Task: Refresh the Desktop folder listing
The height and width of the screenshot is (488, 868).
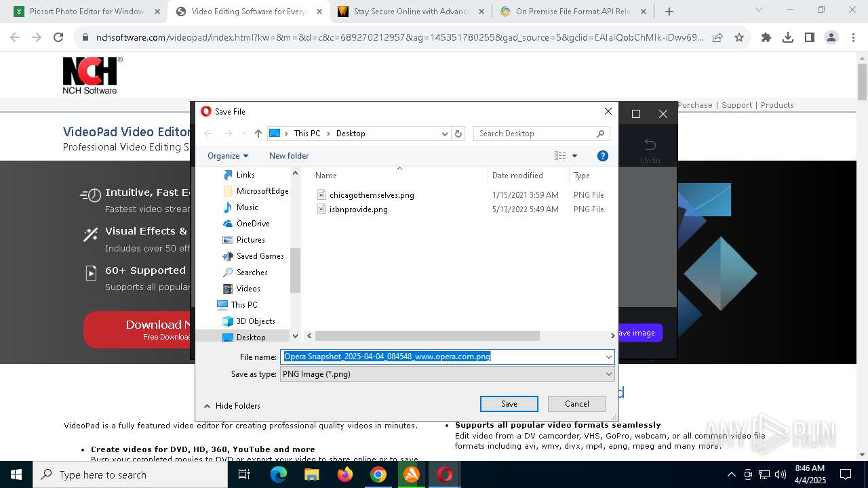Action: (458, 134)
